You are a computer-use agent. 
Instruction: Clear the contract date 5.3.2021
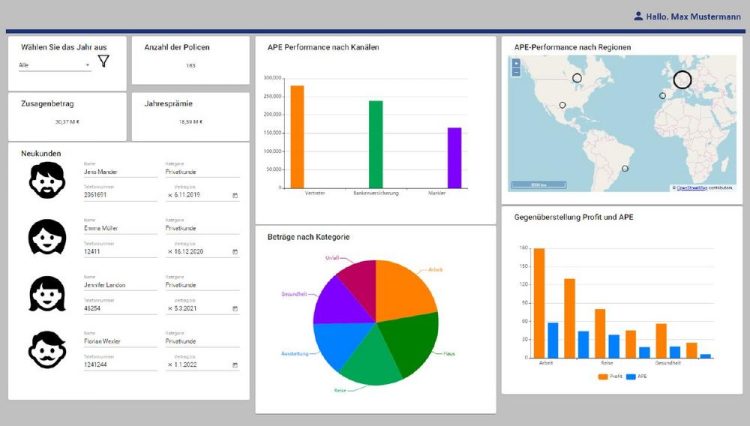tap(169, 309)
